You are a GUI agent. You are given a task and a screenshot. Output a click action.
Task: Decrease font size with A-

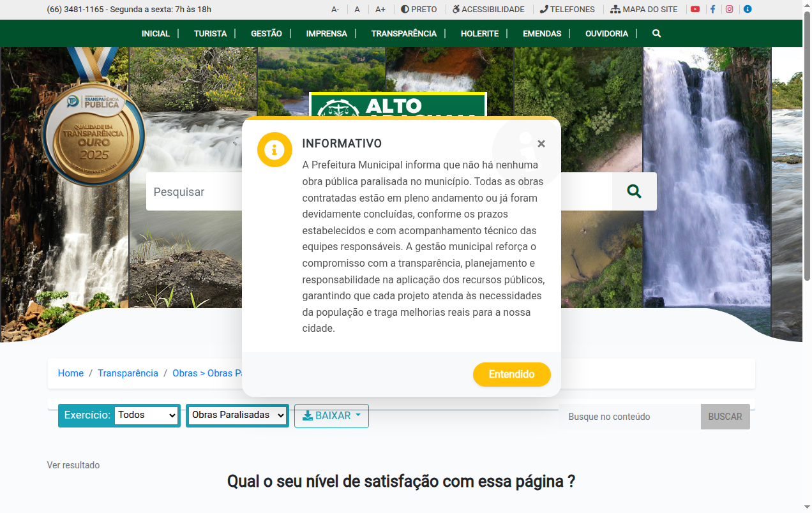click(335, 10)
